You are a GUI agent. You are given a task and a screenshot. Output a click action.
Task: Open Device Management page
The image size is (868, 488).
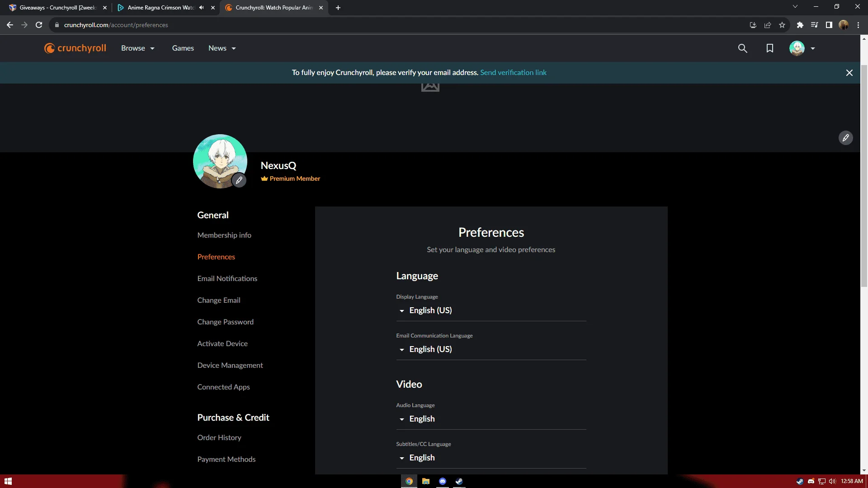pos(230,366)
